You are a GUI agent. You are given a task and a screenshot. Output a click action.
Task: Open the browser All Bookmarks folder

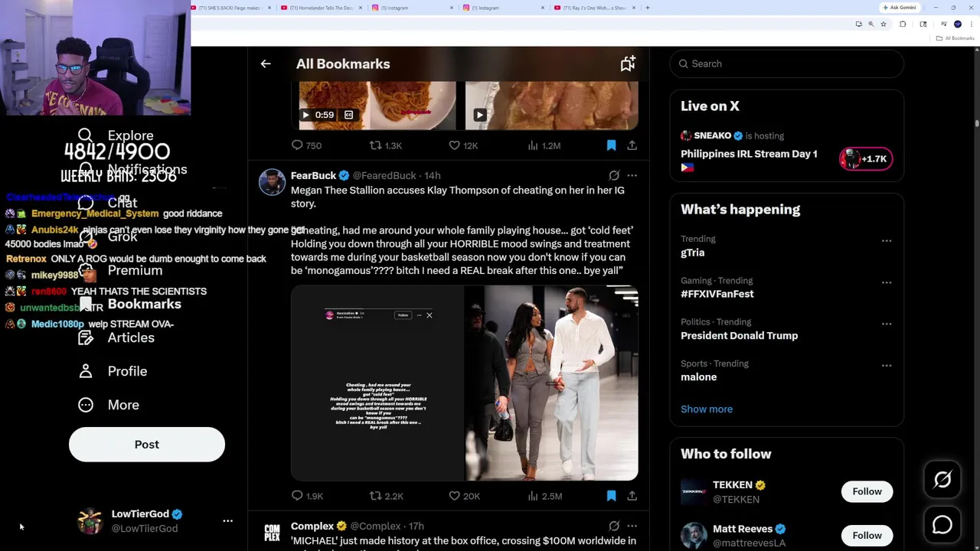pyautogui.click(x=955, y=38)
